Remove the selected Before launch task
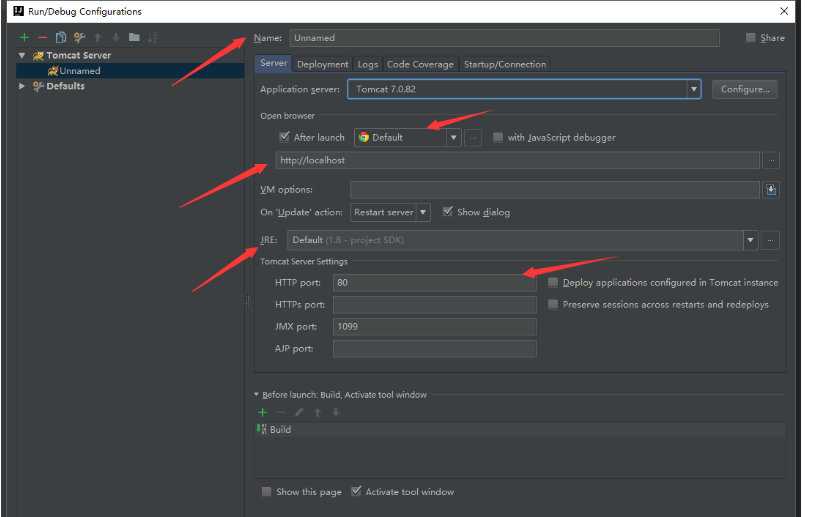This screenshot has height=517, width=828. (281, 412)
